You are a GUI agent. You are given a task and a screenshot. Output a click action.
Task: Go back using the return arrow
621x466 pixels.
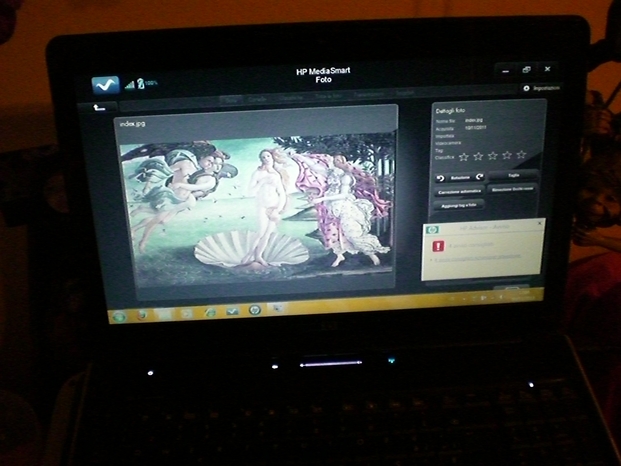[x=99, y=107]
